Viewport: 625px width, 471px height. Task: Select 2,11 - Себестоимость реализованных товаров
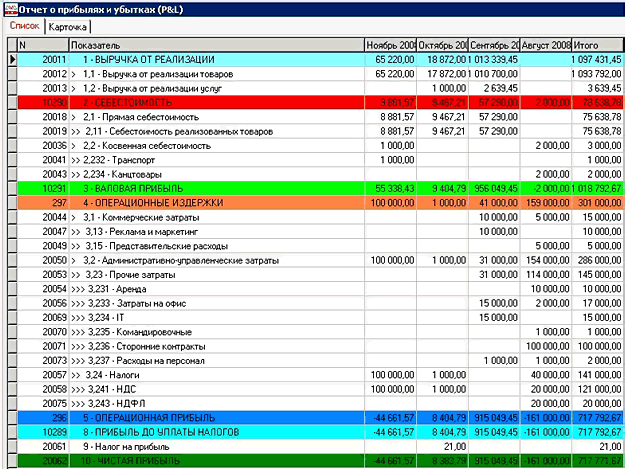320,131
